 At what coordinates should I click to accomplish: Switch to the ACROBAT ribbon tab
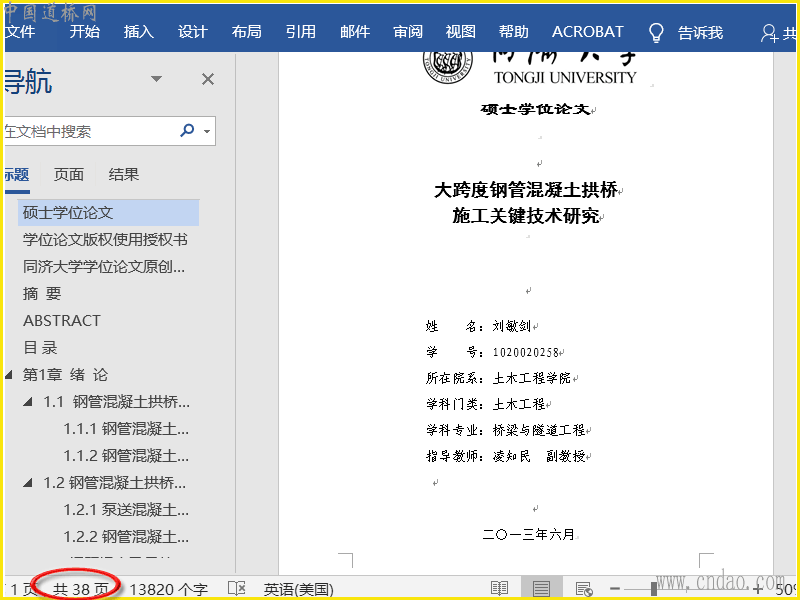point(587,32)
